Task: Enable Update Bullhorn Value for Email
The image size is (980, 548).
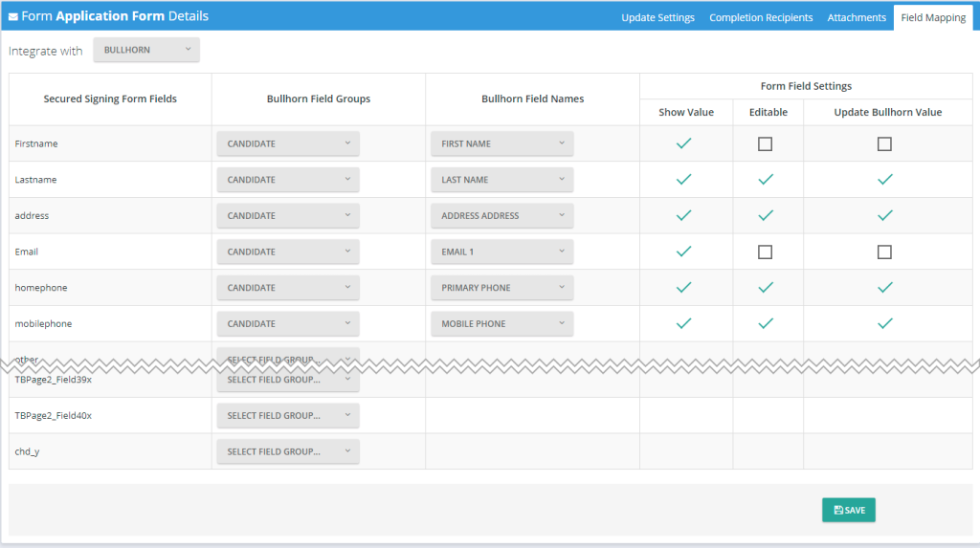Action: click(884, 252)
